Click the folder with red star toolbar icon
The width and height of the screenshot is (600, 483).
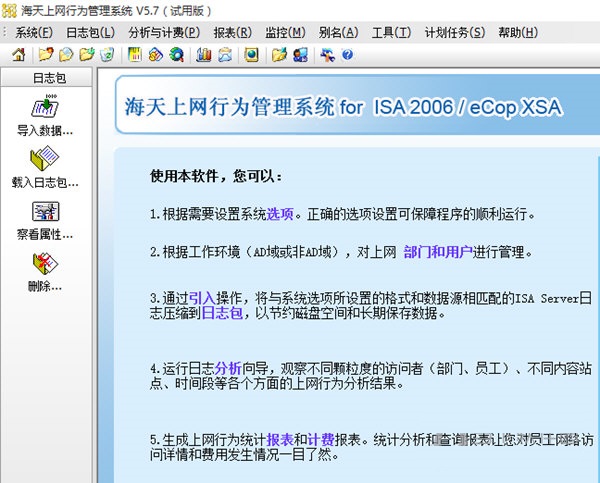[46, 55]
